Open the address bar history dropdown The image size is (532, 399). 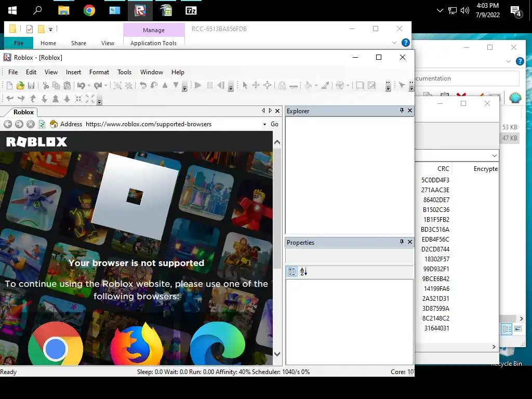(264, 124)
